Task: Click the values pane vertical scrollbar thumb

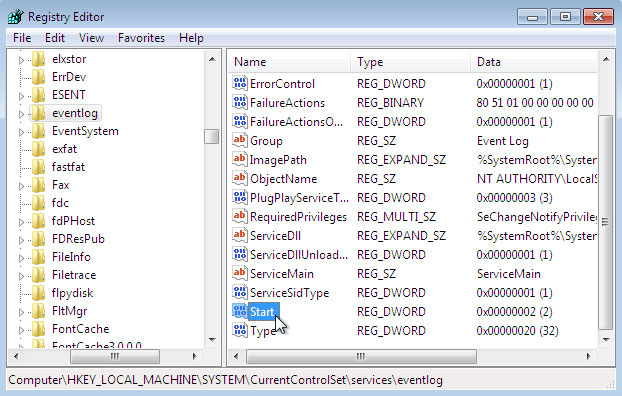Action: 605,222
